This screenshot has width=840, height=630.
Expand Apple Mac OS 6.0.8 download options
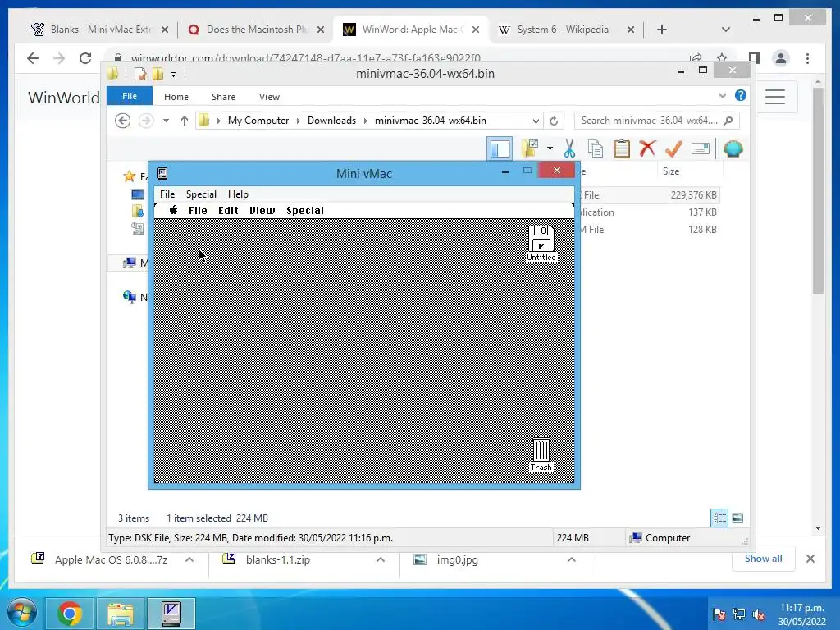point(189,559)
